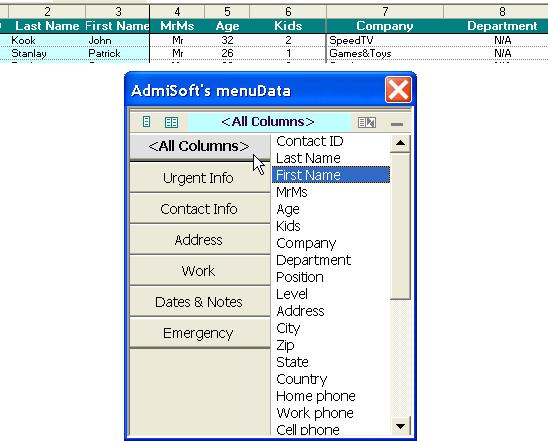Select the Work group button
This screenshot has height=441, width=548.
coord(199,271)
